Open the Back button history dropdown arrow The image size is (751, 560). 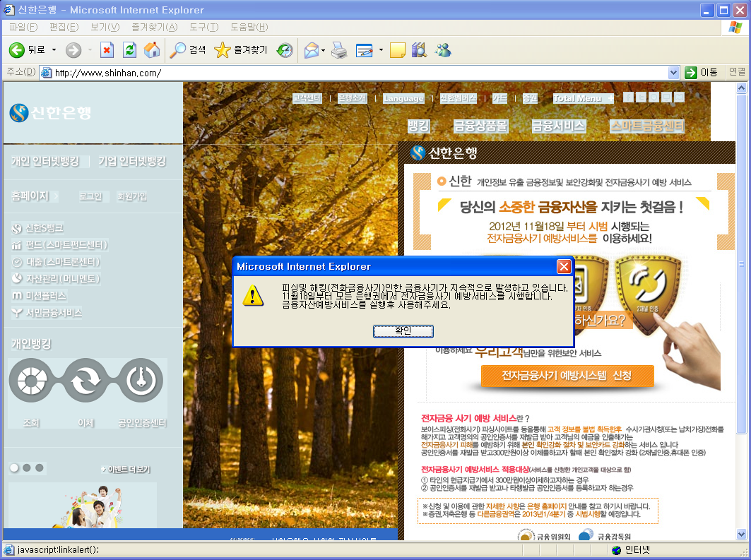click(54, 49)
